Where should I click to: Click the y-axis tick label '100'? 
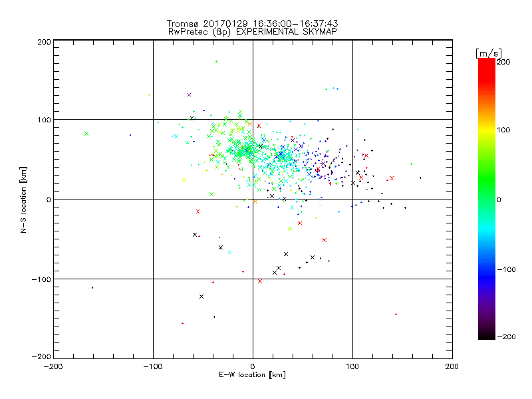point(44,120)
